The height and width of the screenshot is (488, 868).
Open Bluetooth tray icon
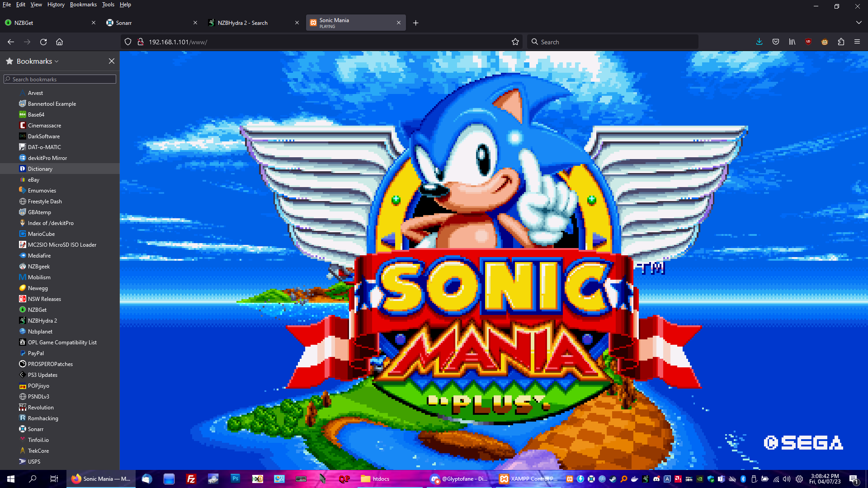pyautogui.click(x=743, y=479)
